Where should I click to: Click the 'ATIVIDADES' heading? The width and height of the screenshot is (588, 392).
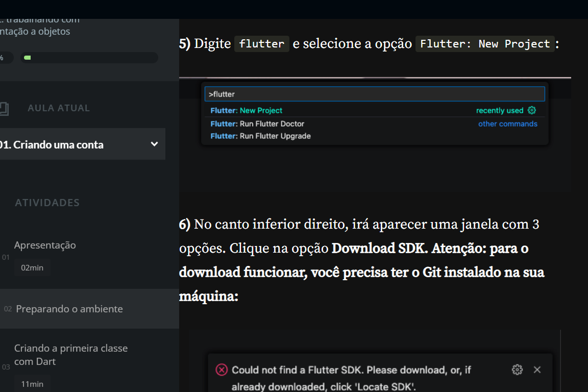coord(47,203)
